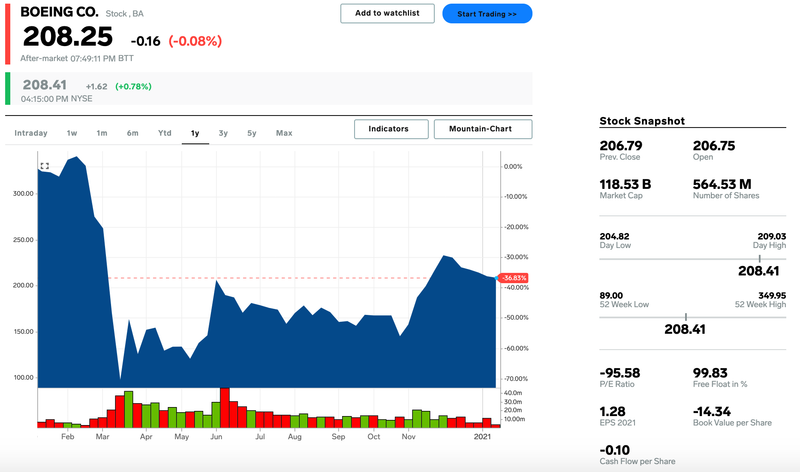Click the 209.03 Day High value
This screenshot has width=800, height=472.
coord(771,236)
